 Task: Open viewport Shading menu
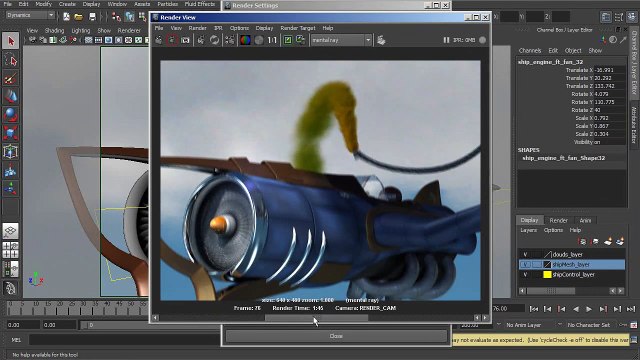pos(54,31)
